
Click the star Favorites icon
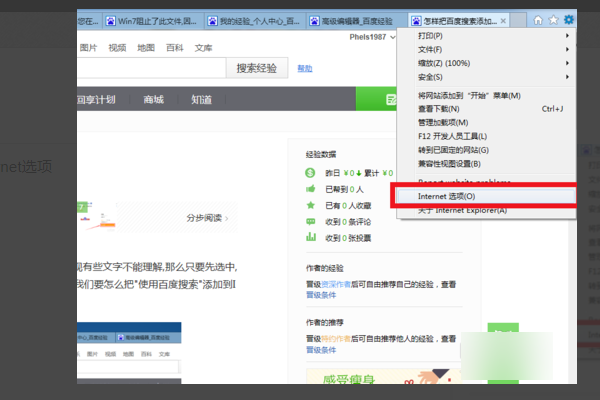pyautogui.click(x=553, y=20)
